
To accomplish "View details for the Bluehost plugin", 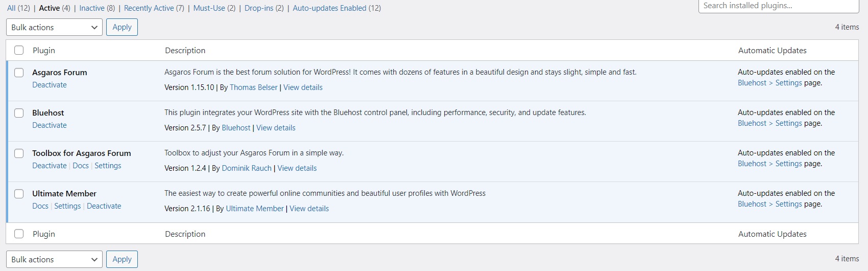I will (x=276, y=128).
